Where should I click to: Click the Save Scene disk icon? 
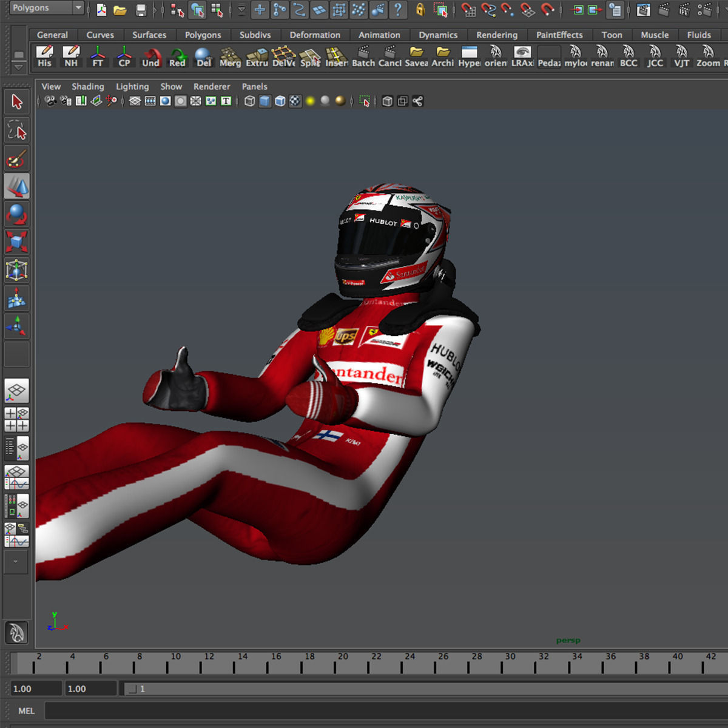[141, 9]
